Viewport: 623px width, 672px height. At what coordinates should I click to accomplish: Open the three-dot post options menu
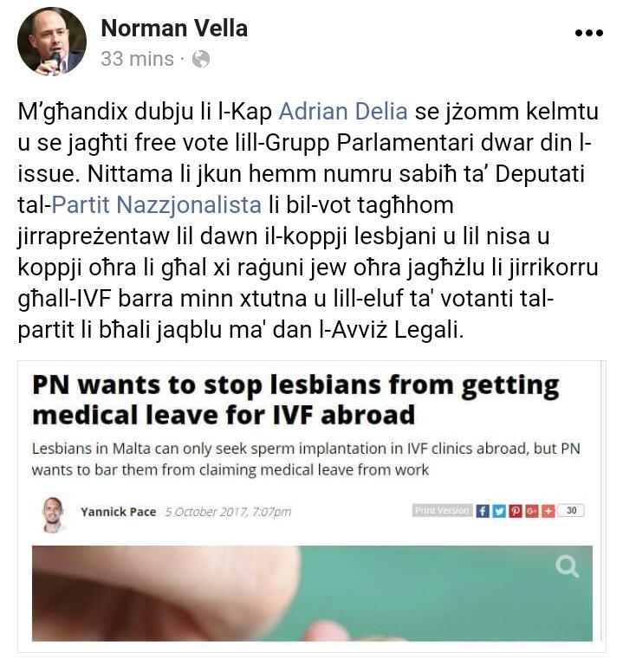(589, 33)
